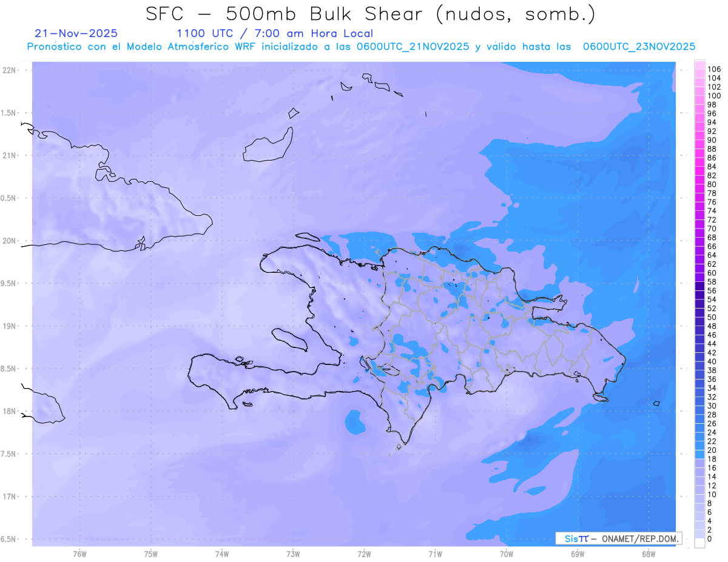This screenshot has height=562, width=728.
Task: Pick the legend color band between 20 and 22
Action: coord(699,446)
